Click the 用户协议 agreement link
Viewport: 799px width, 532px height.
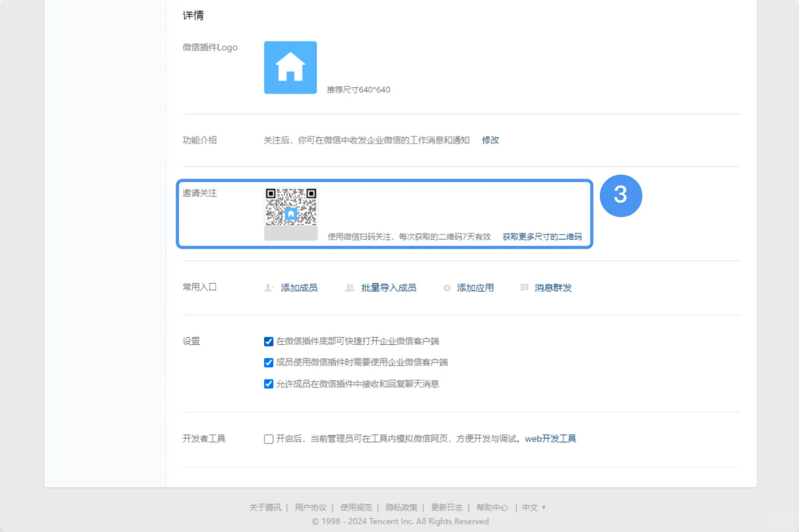click(x=310, y=507)
